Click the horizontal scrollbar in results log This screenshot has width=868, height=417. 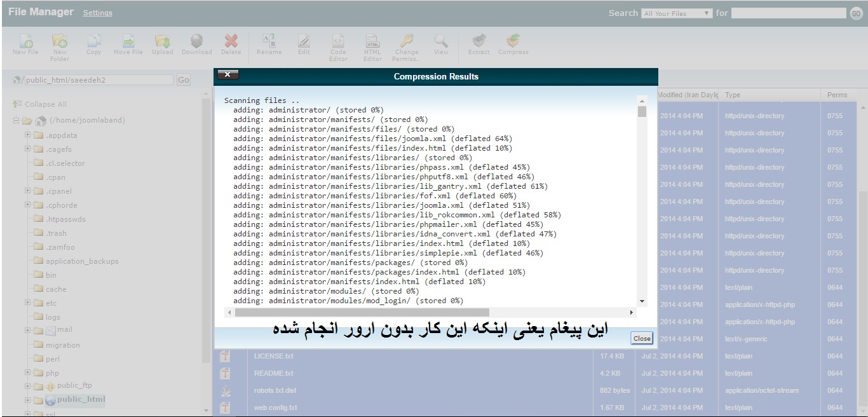click(362, 312)
